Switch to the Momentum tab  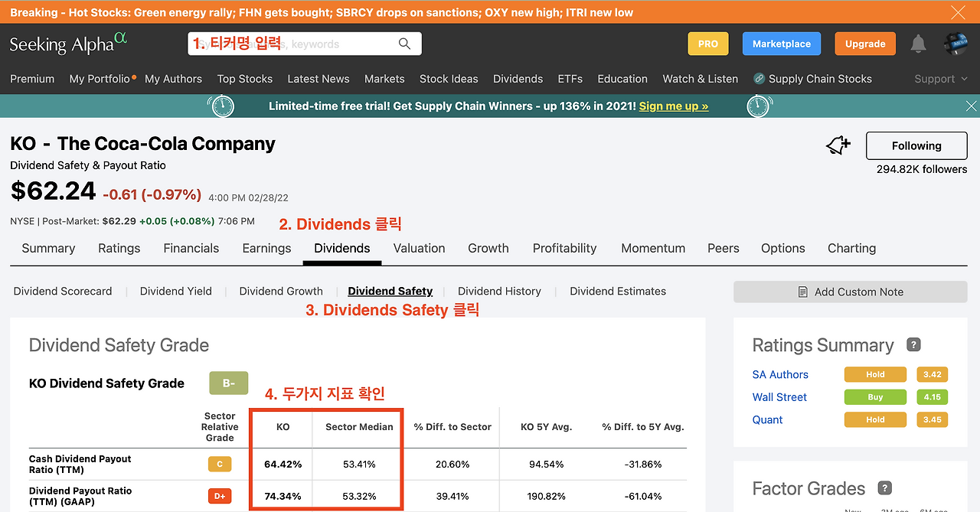[x=653, y=248]
